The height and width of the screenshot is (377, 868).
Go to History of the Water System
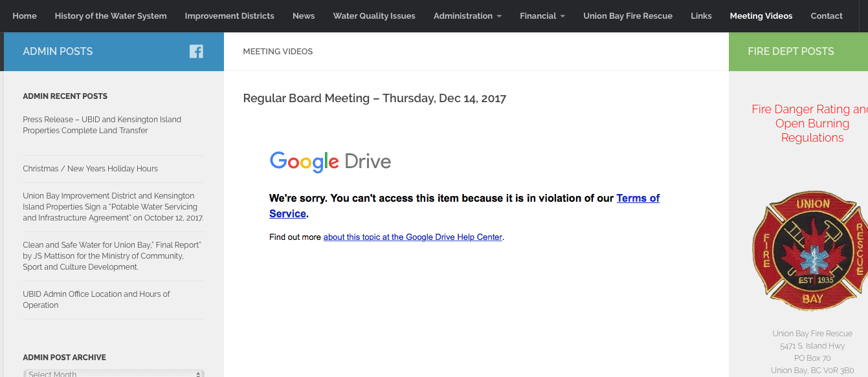[111, 16]
